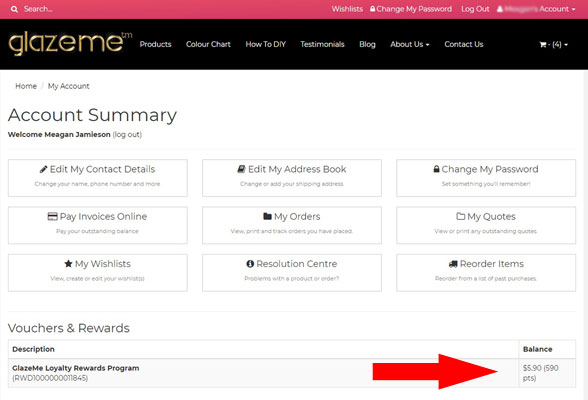Open the My Quotes card
The width and height of the screenshot is (588, 400).
tap(486, 225)
